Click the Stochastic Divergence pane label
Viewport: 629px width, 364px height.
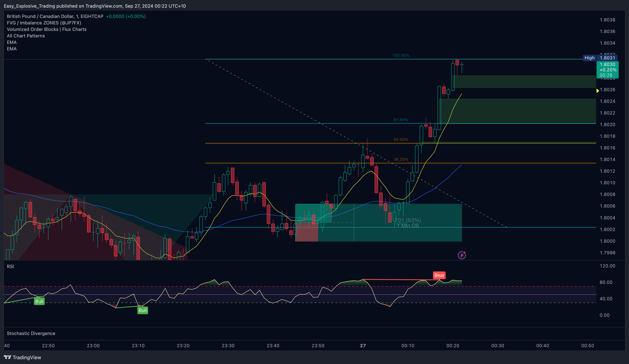[31, 333]
